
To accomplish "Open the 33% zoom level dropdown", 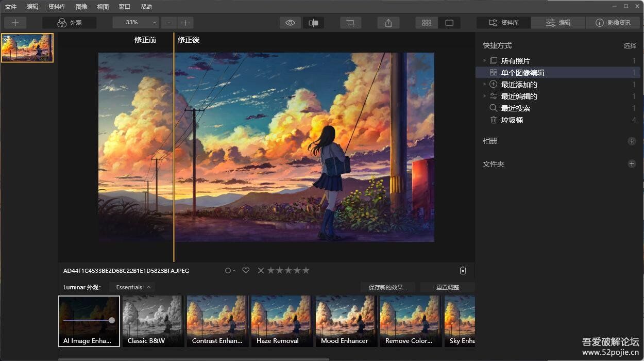I will (x=136, y=23).
